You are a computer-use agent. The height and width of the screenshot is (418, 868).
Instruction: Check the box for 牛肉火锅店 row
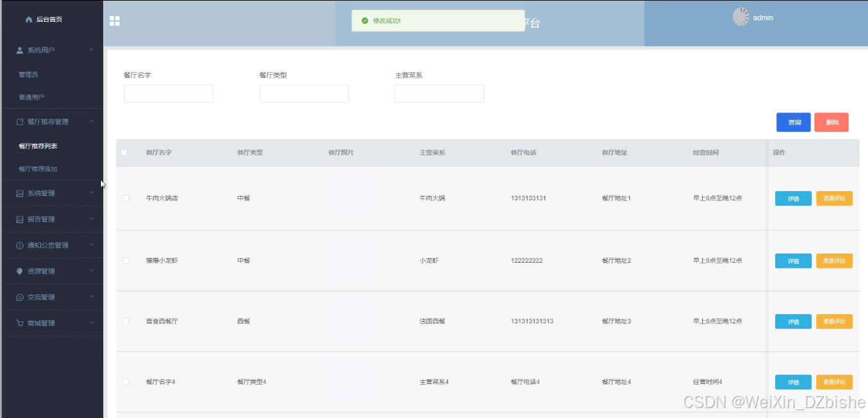(126, 198)
